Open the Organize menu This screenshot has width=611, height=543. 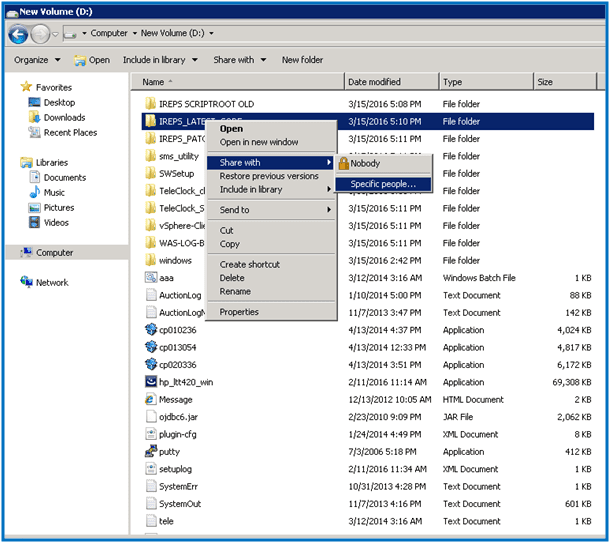(37, 60)
